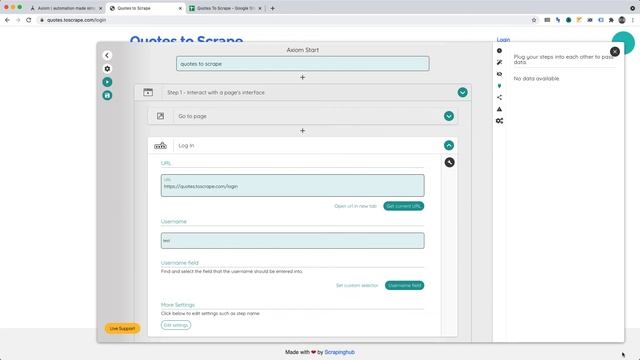Go back with the browser back arrow
Image resolution: width=640 pixels, height=360 pixels.
(x=7, y=20)
